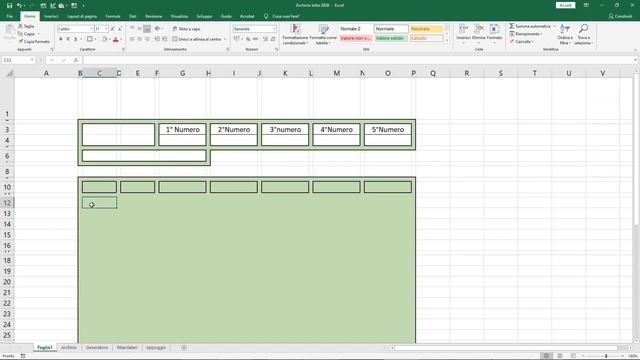Click the Decrease indent icon
This screenshot has width=640, height=360.
[x=157, y=39]
